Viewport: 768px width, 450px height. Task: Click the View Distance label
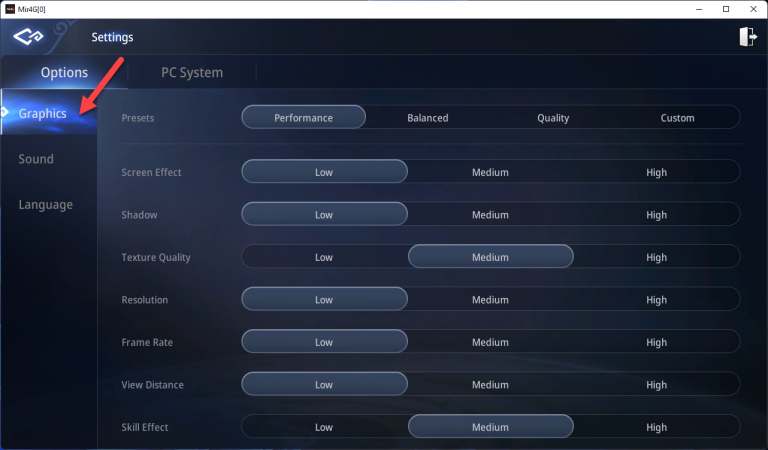tap(152, 385)
